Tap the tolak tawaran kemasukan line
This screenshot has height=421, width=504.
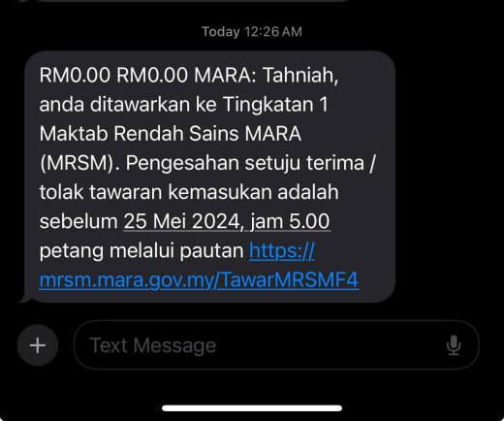click(x=189, y=192)
